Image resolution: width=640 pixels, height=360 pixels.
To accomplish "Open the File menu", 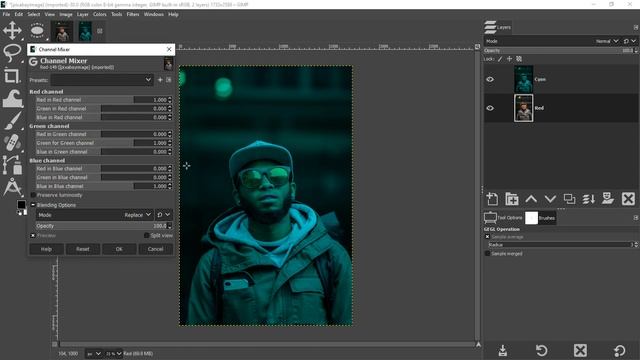I will (7, 14).
